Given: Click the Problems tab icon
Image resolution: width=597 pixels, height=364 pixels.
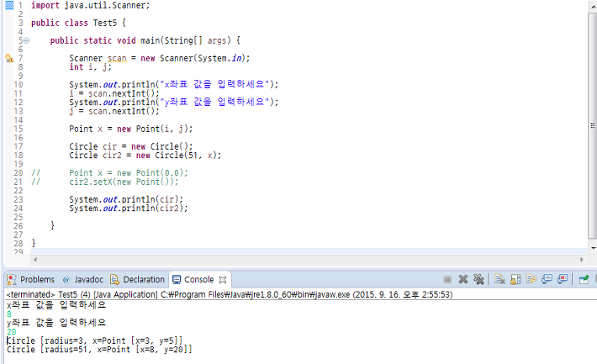Looking at the screenshot, I should tap(12, 279).
